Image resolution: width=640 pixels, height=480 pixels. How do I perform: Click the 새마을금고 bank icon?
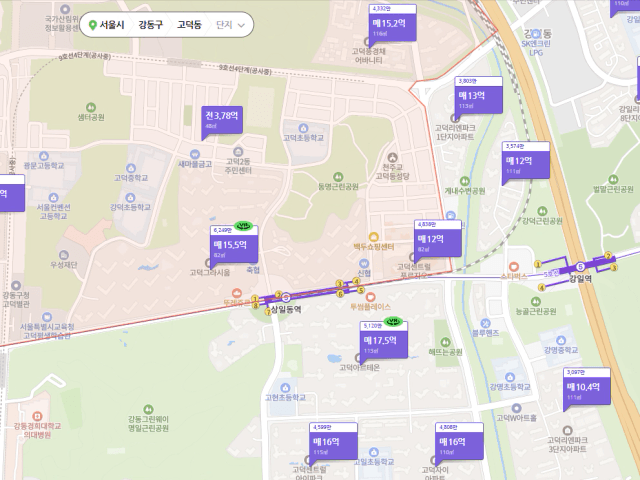tap(195, 155)
